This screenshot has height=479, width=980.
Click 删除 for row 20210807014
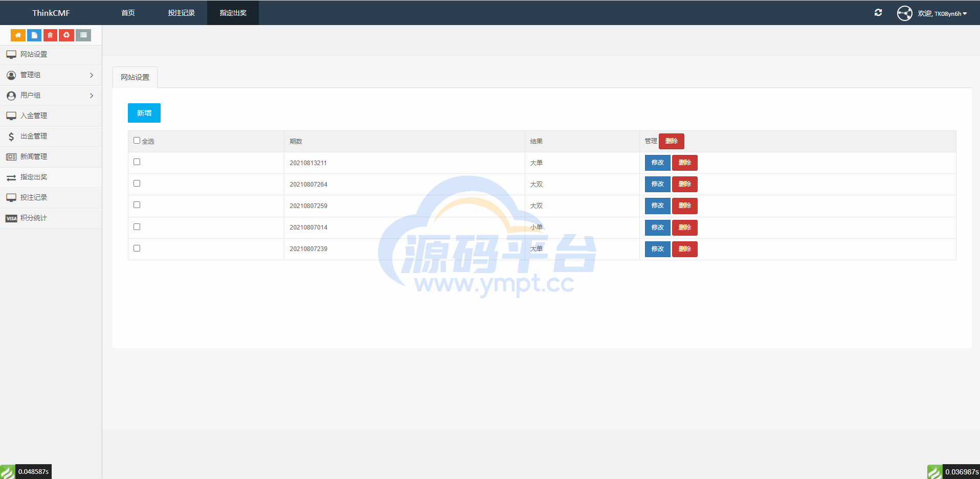tap(685, 227)
